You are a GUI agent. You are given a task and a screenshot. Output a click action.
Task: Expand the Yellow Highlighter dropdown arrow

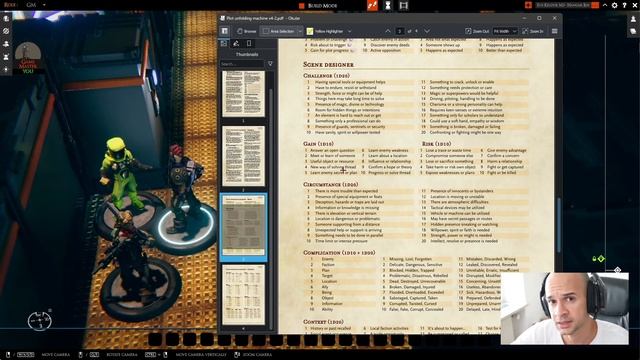[x=349, y=31]
